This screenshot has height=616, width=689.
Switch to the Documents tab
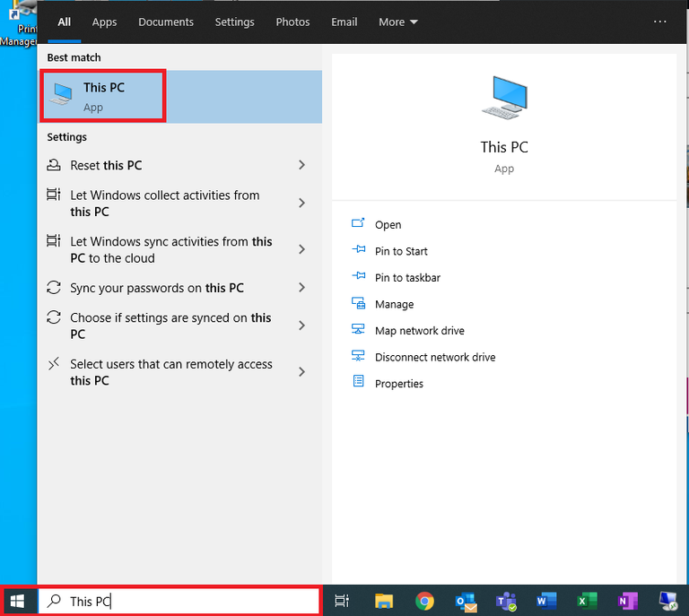click(x=166, y=22)
